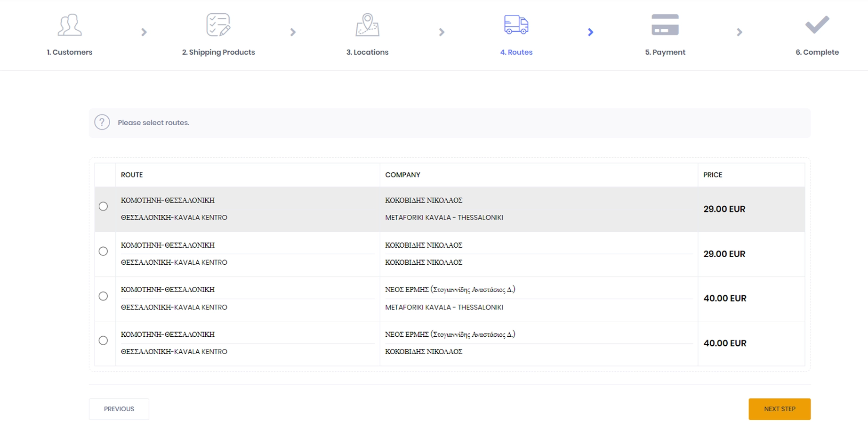Click the ROUTE column header
The width and height of the screenshot is (868, 422).
pyautogui.click(x=132, y=175)
